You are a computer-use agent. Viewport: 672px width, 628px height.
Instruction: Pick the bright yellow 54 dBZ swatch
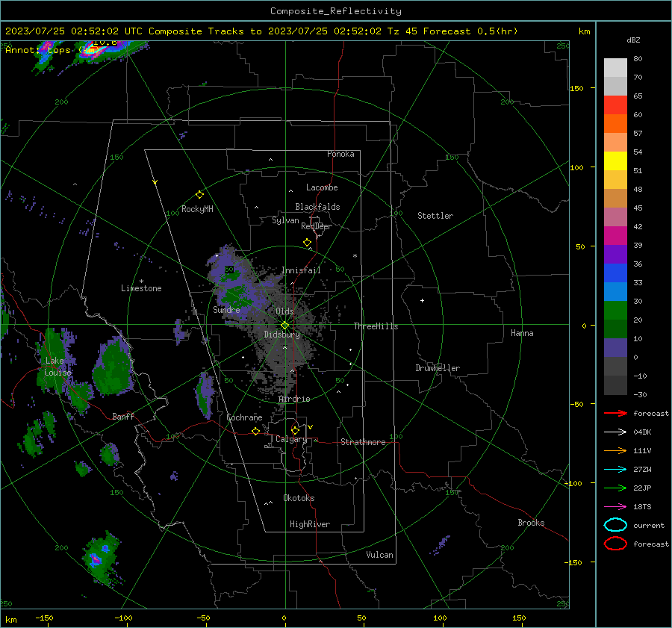click(x=615, y=161)
